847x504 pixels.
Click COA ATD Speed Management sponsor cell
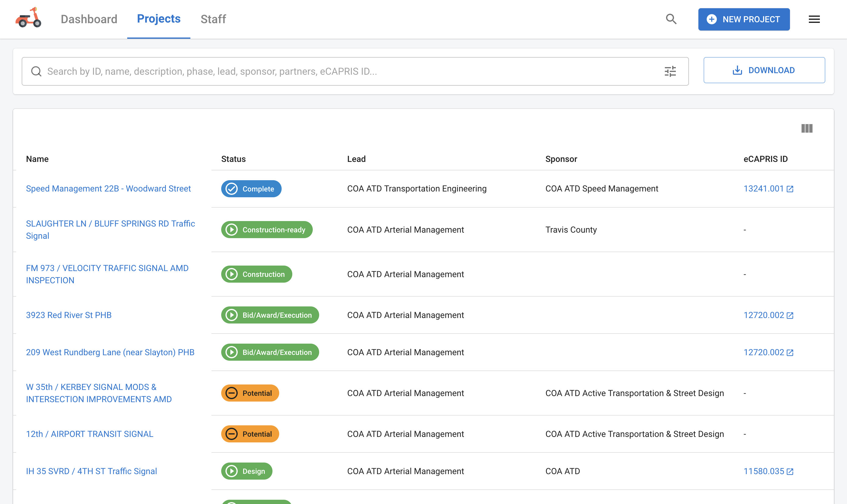tap(602, 189)
